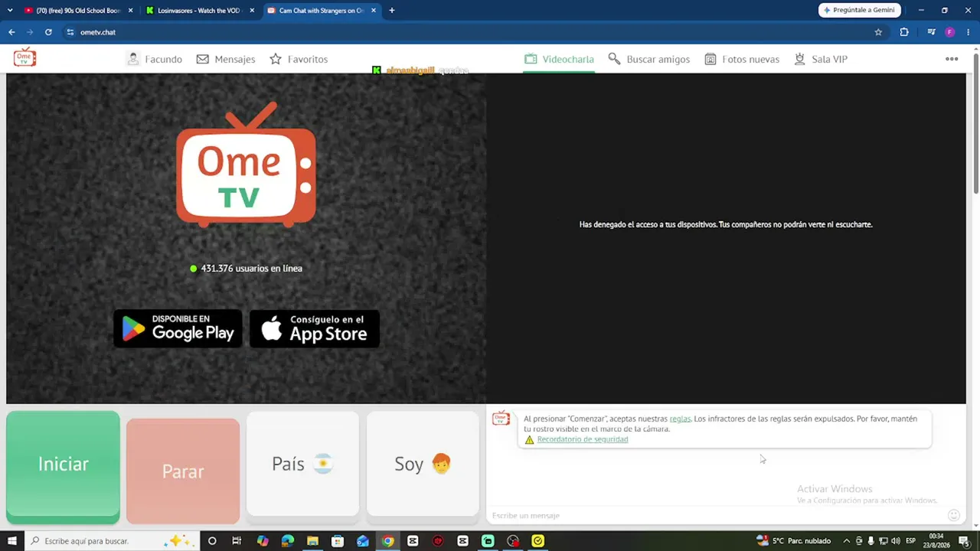Viewport: 980px width, 551px height.
Task: Open volume control in system tray
Action: [896, 541]
